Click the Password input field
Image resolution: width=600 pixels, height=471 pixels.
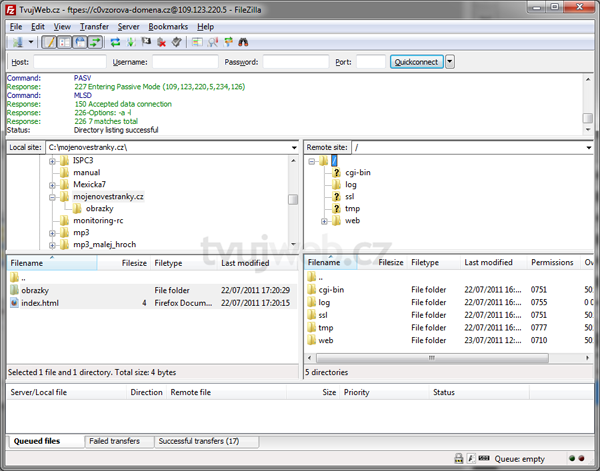(x=296, y=62)
